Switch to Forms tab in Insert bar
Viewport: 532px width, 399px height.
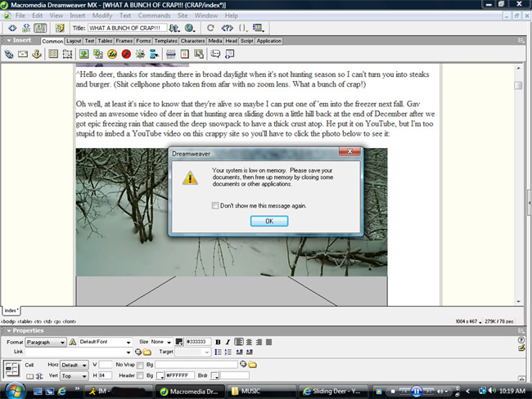[143, 41]
